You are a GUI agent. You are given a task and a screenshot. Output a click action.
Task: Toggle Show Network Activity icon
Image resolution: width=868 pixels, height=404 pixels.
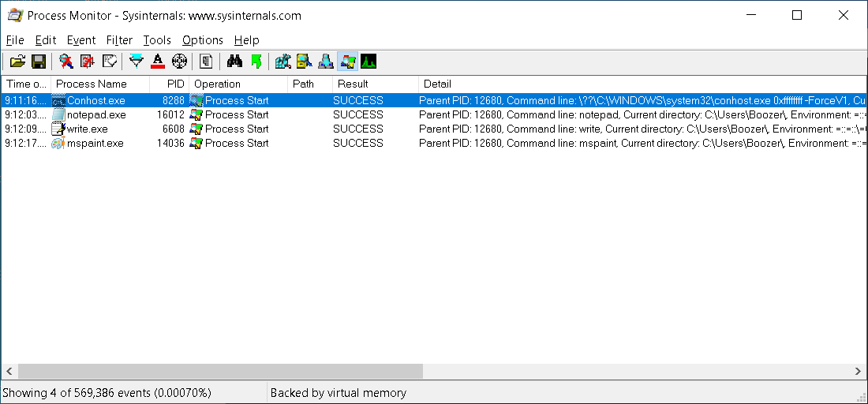pyautogui.click(x=325, y=62)
